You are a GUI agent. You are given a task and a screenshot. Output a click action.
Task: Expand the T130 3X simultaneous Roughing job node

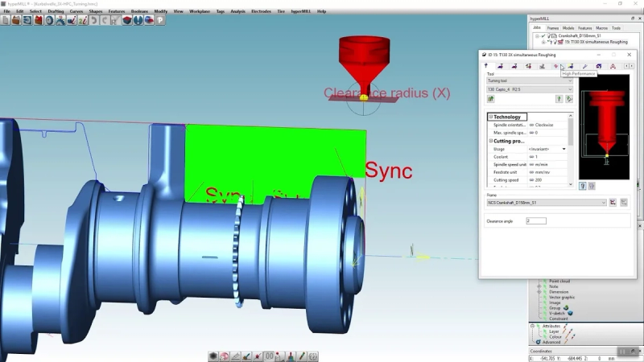[543, 42]
